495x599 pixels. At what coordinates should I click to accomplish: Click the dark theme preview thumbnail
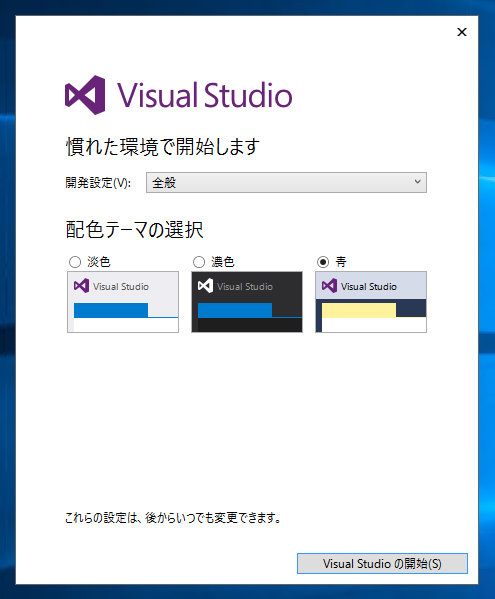(x=247, y=302)
